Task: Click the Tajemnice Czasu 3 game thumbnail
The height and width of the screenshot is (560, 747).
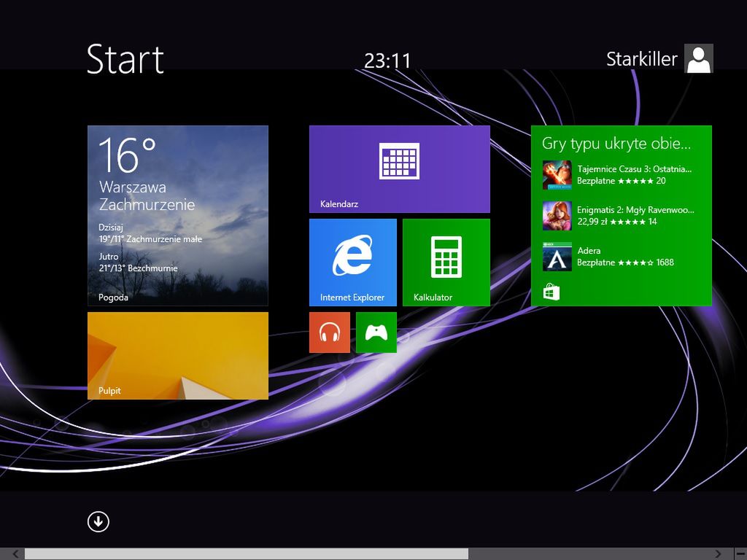Action: click(557, 175)
